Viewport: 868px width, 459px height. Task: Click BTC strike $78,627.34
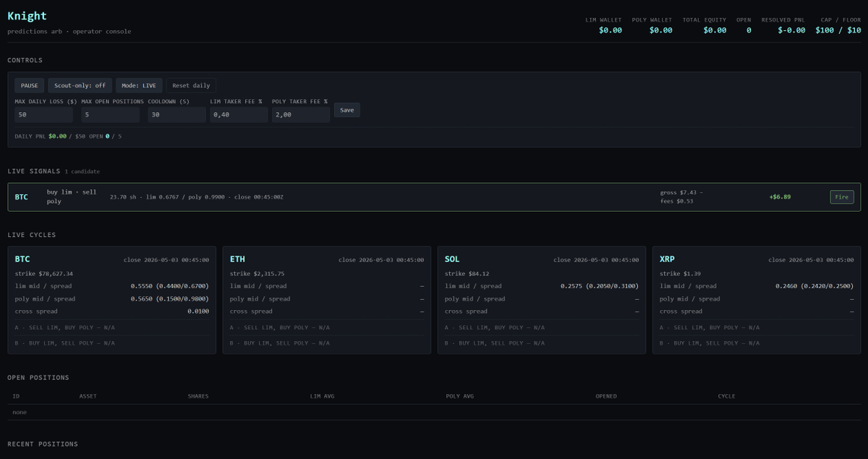[44, 274]
